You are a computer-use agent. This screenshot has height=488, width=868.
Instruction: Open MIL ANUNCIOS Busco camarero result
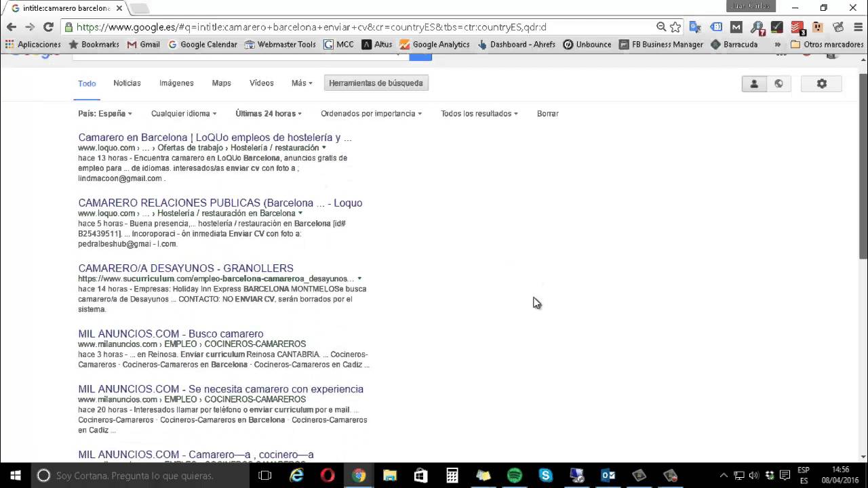point(171,333)
